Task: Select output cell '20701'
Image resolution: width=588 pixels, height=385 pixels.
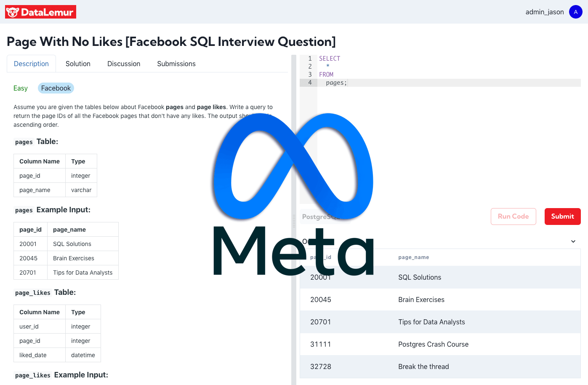Action: pos(321,322)
